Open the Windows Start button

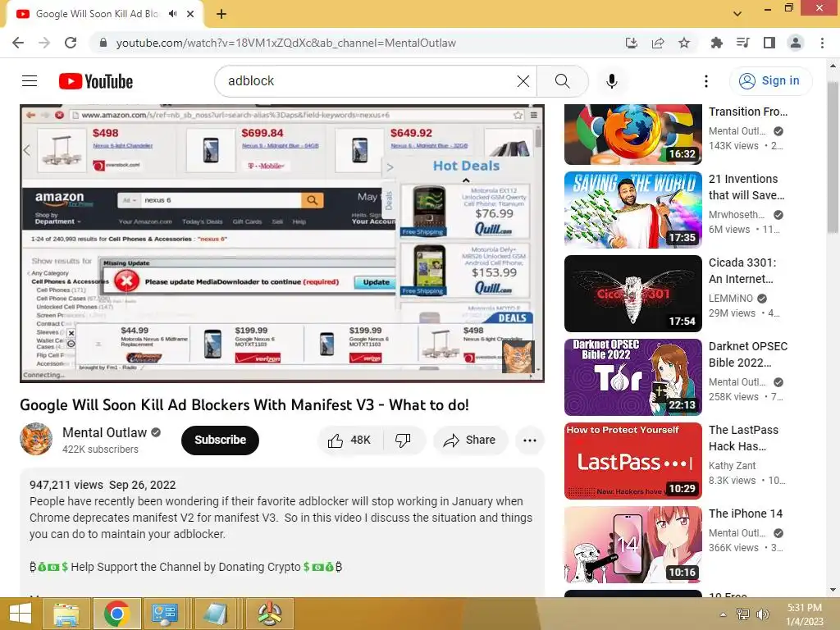pyautogui.click(x=20, y=614)
